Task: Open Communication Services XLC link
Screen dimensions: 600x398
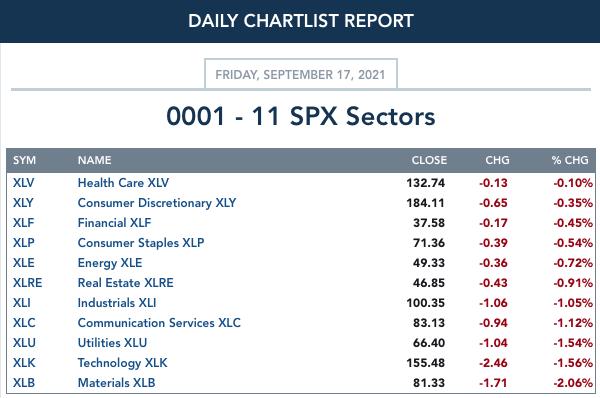Action: point(159,323)
